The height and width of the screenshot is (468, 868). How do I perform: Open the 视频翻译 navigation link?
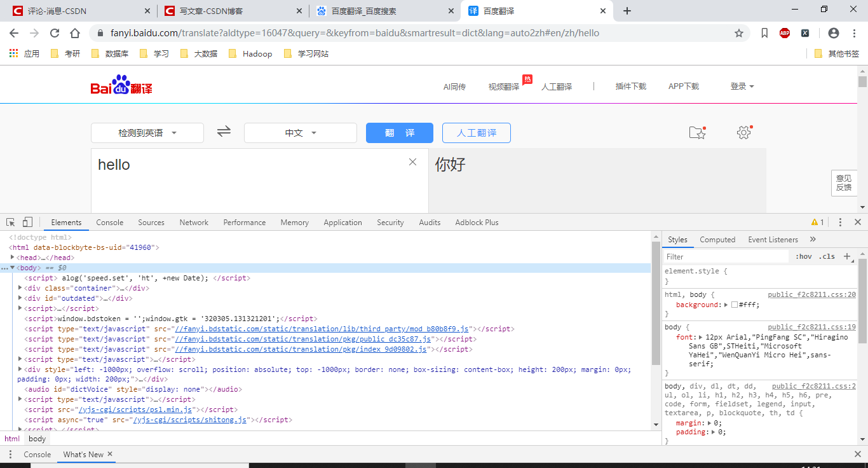point(504,86)
